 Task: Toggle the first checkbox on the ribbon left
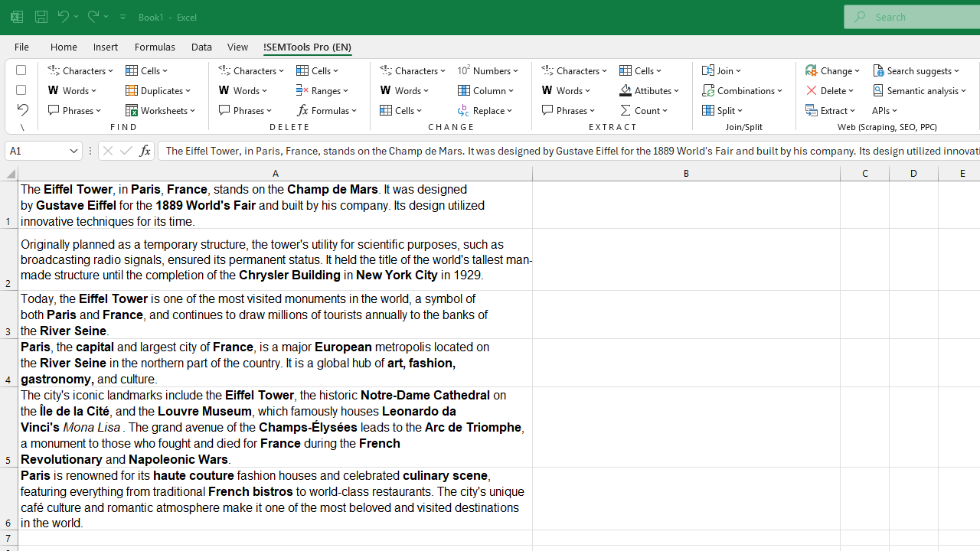pos(21,70)
